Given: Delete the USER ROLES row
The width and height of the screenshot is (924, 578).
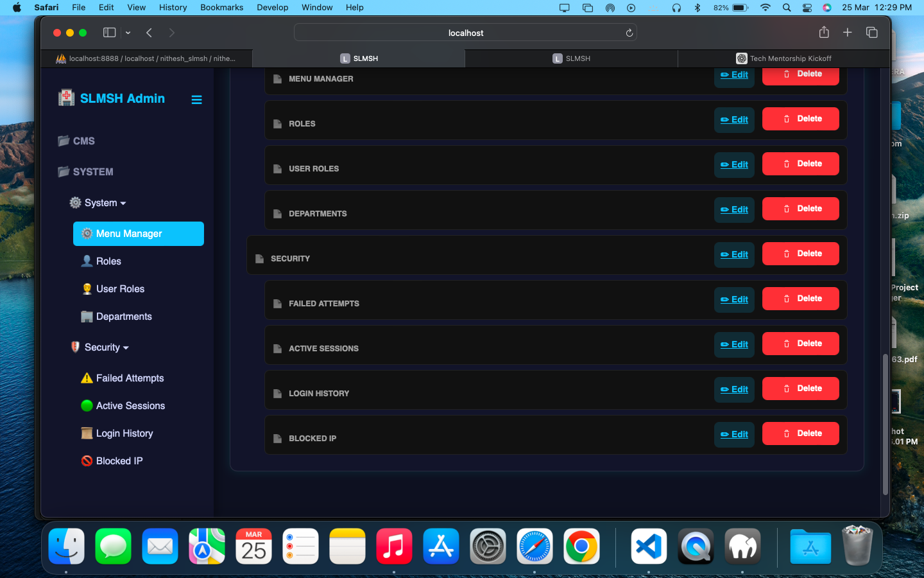Looking at the screenshot, I should pos(801,164).
